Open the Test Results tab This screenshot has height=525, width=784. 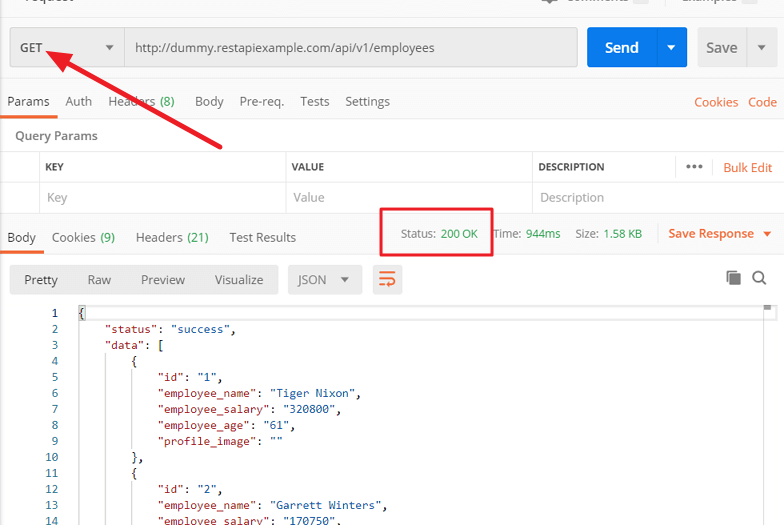pyautogui.click(x=262, y=238)
